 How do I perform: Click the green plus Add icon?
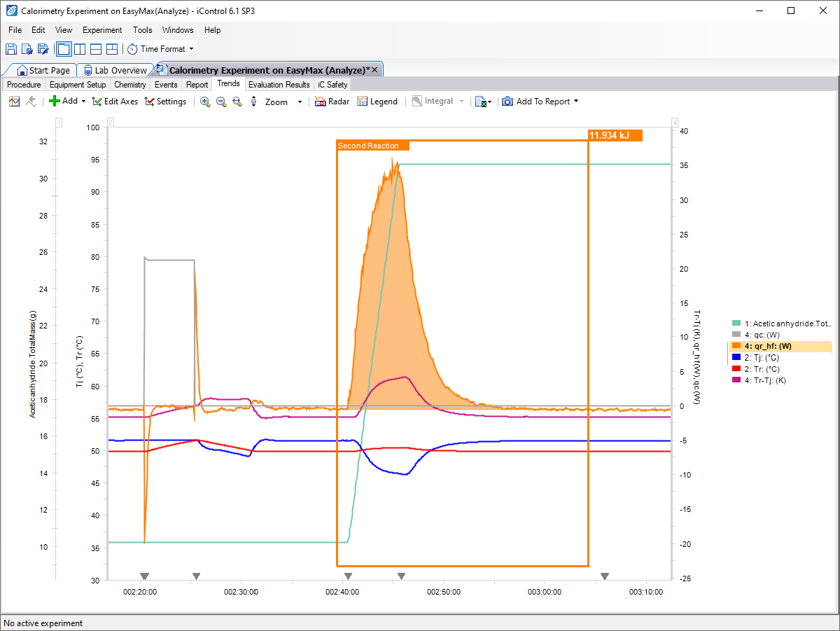(x=55, y=102)
